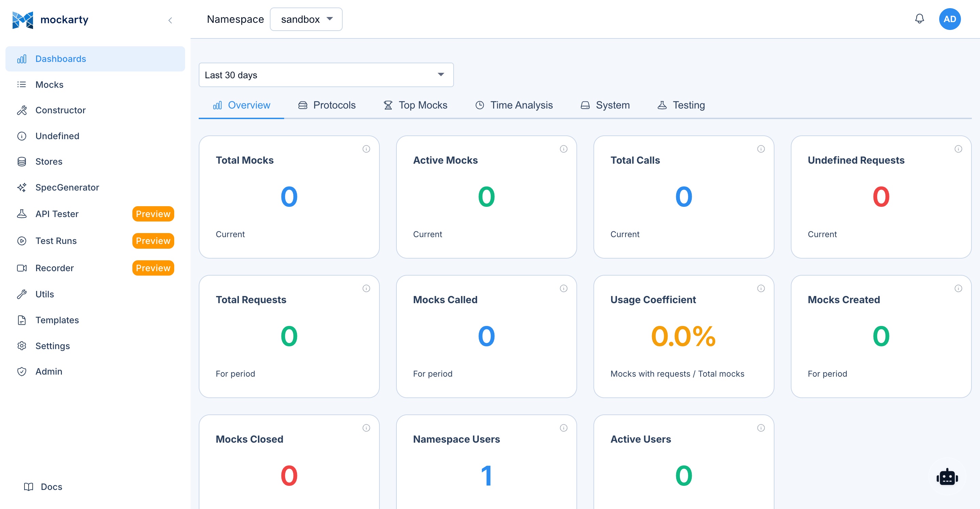Click the Namespace Users value 1
This screenshot has height=509, width=980.
click(487, 476)
